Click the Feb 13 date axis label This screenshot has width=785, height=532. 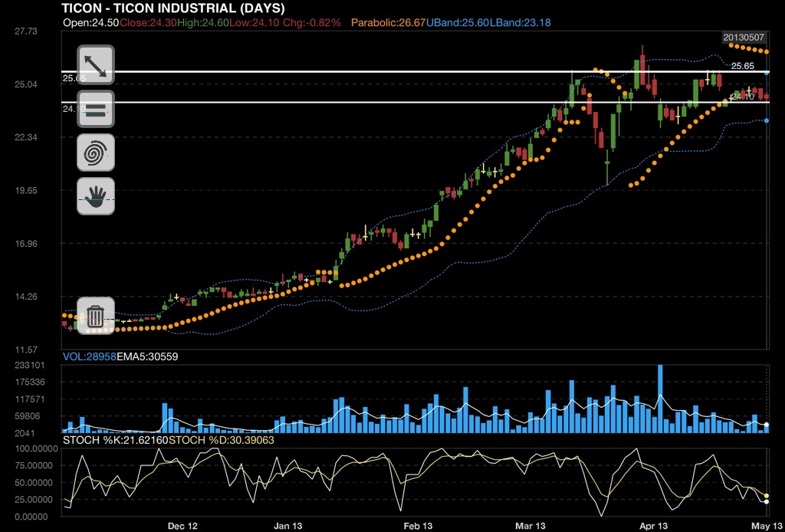418,526
